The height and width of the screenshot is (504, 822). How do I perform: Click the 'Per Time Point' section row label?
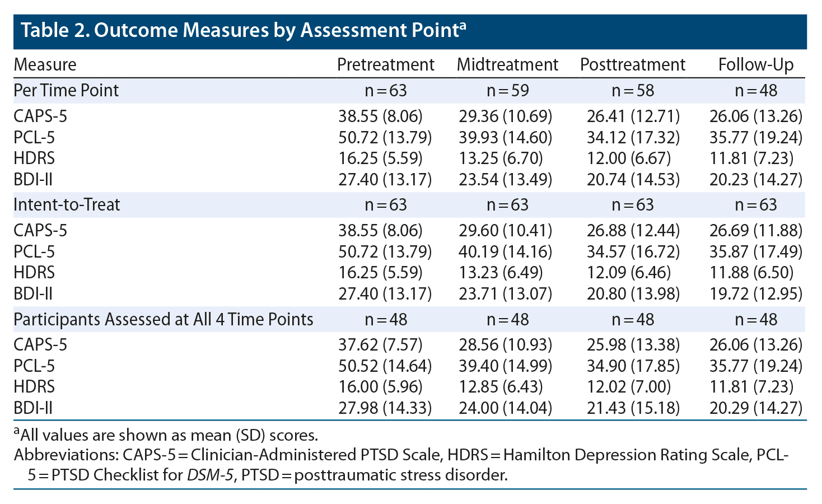(66, 91)
